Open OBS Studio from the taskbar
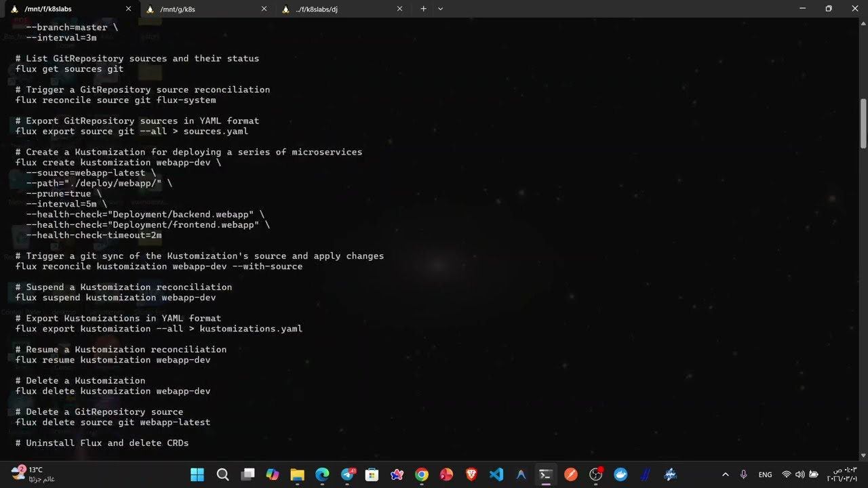Screen dimensions: 868x488 pos(596,474)
